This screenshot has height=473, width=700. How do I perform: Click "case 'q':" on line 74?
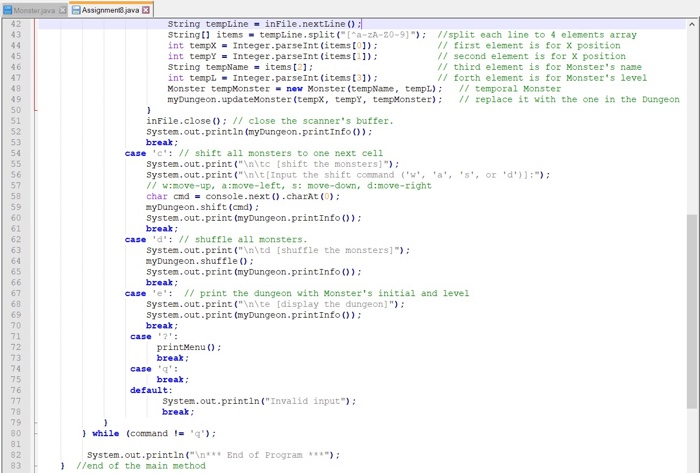point(154,369)
